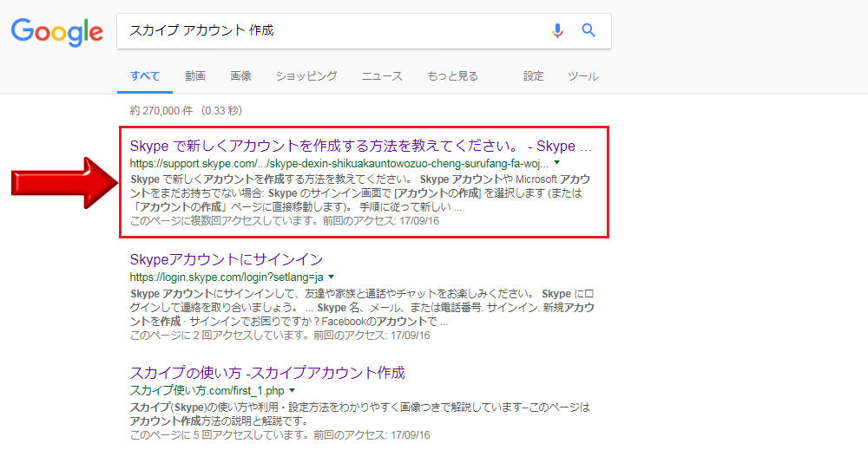
Task: Expand dropdown arrow beside support.skype.com URL
Action: pos(557,163)
